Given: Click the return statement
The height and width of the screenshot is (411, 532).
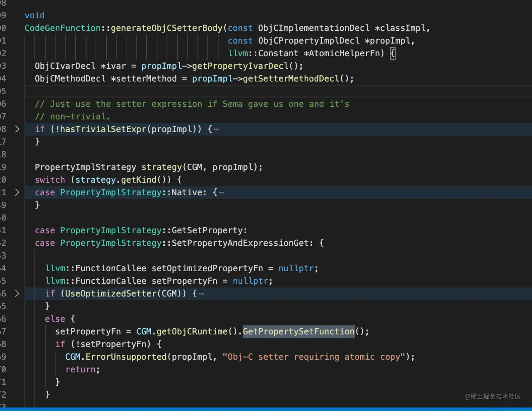Looking at the screenshot, I should click(x=83, y=370).
